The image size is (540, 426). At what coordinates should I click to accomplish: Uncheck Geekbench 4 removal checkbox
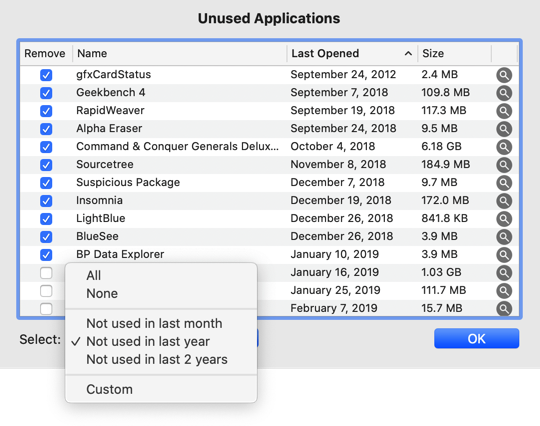(46, 93)
